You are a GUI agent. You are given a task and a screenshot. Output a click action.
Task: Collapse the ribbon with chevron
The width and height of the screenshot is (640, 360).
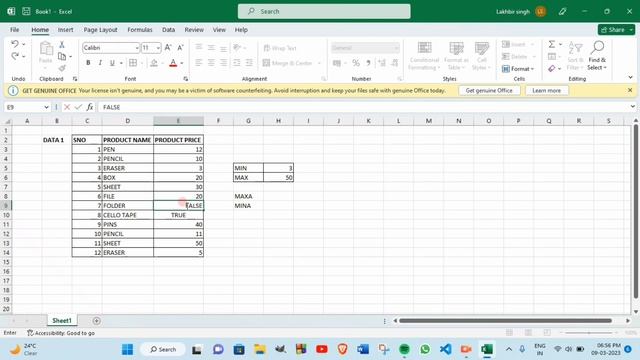tap(630, 77)
